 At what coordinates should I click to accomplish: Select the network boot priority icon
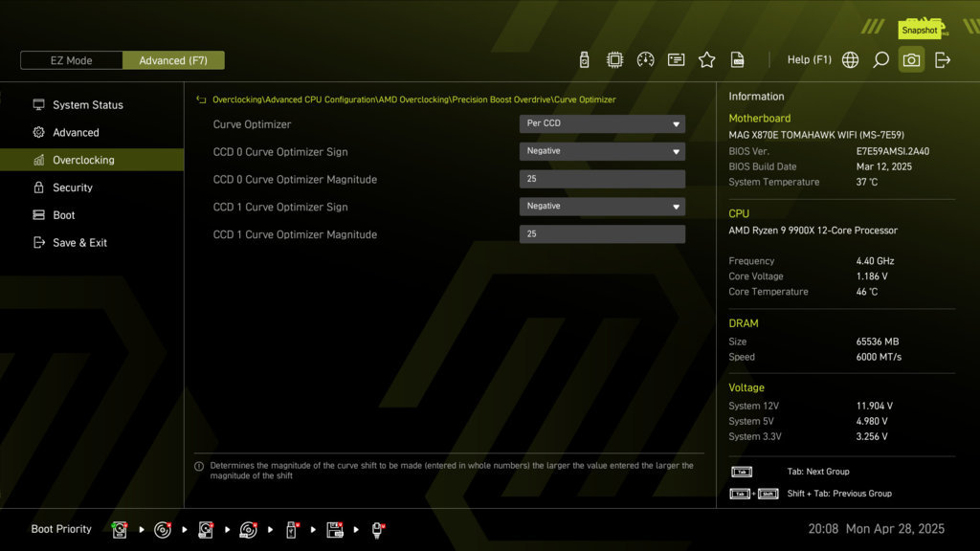pyautogui.click(x=377, y=530)
